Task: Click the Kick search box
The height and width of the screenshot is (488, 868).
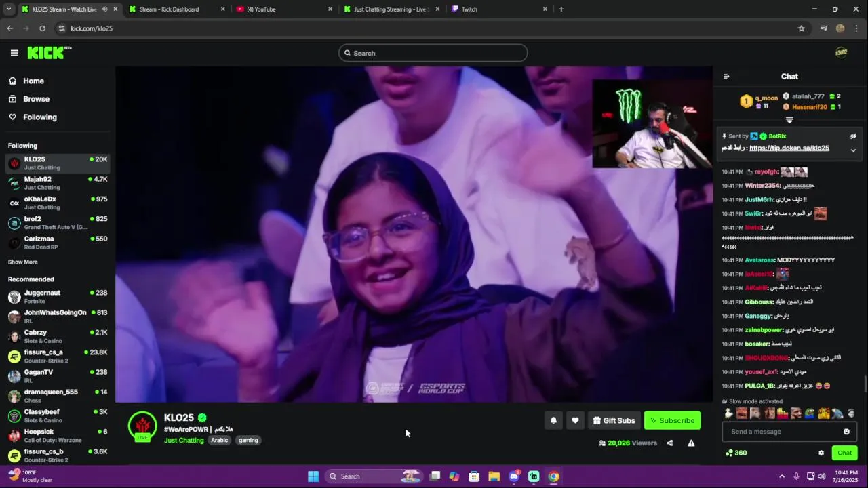Action: (433, 53)
